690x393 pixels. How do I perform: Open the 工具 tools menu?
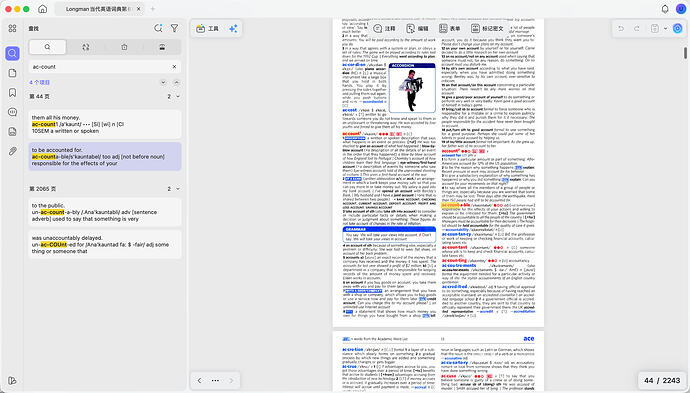coord(207,29)
